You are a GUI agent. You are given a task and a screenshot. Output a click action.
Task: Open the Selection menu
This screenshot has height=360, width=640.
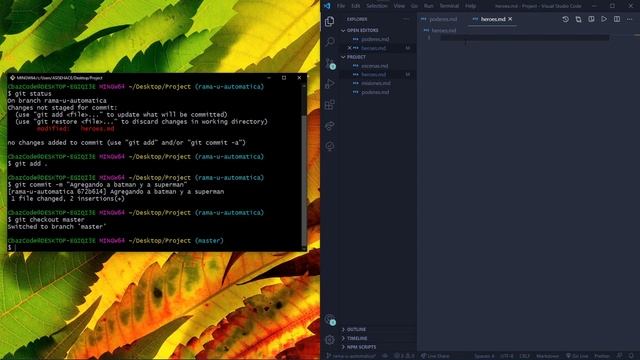pyautogui.click(x=376, y=6)
